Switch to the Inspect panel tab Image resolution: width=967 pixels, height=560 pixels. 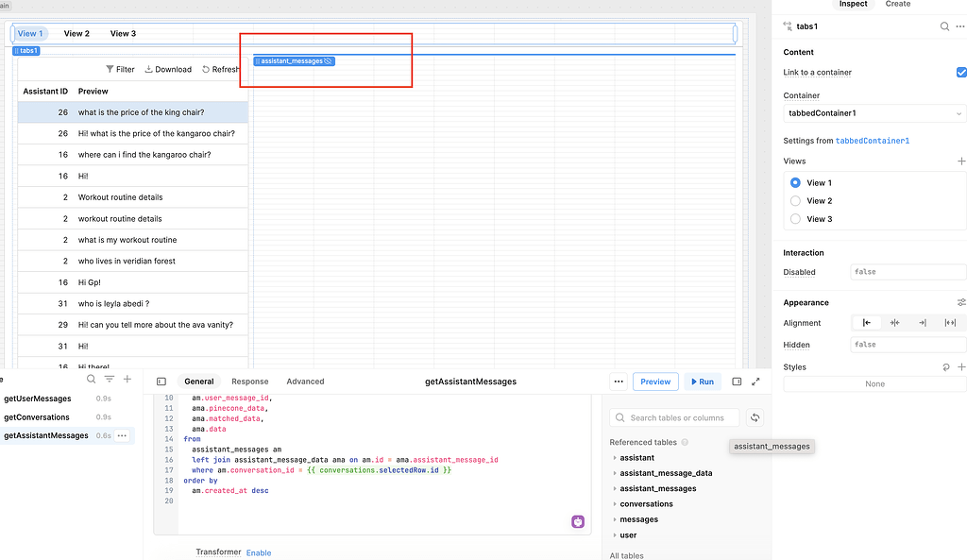(853, 4)
